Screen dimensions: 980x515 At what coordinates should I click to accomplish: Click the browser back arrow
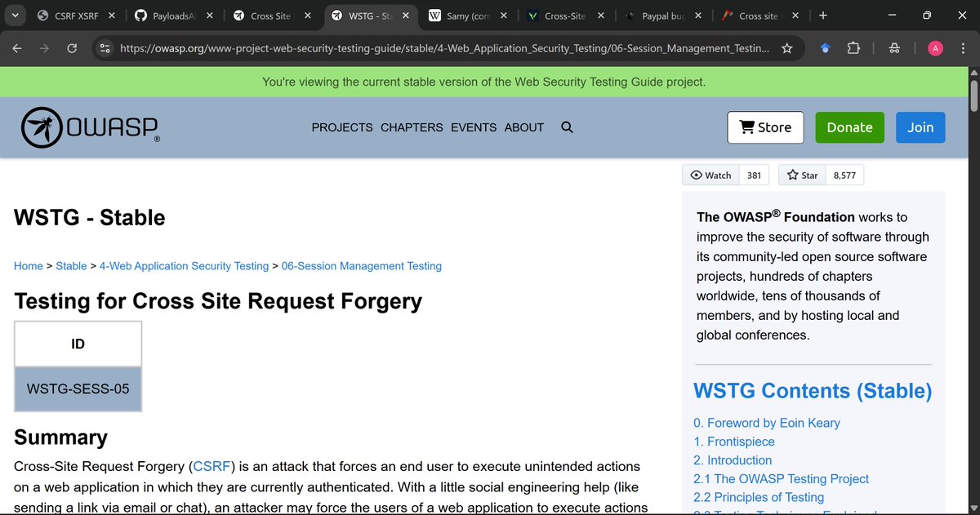(x=17, y=48)
